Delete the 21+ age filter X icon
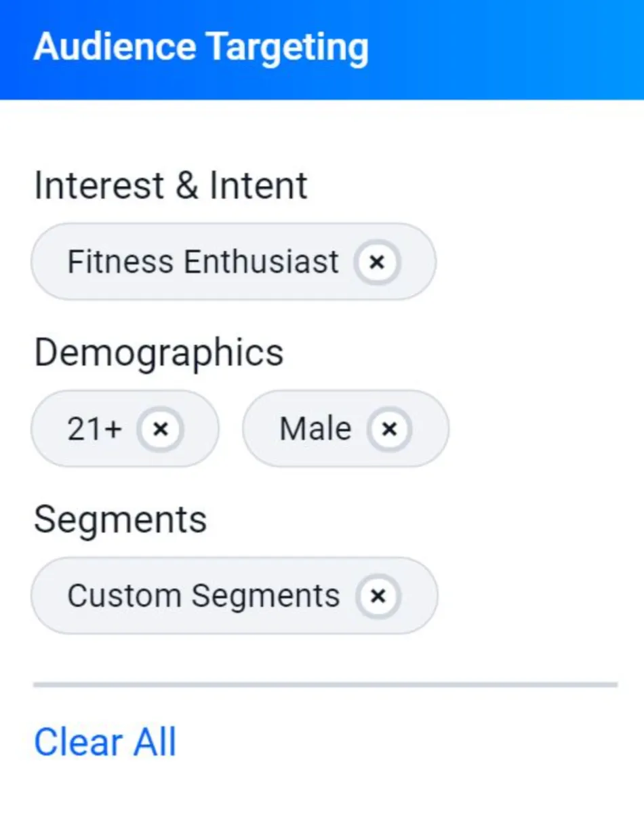The width and height of the screenshot is (644, 814). 160,429
